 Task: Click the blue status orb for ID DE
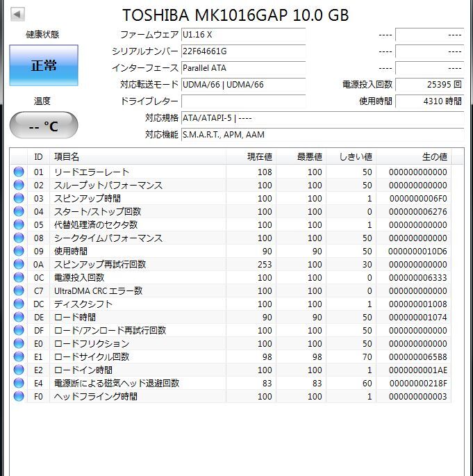[x=19, y=317]
